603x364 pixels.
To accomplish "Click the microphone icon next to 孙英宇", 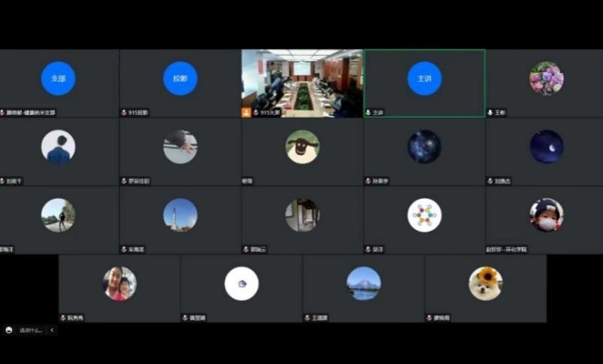I will coord(368,180).
